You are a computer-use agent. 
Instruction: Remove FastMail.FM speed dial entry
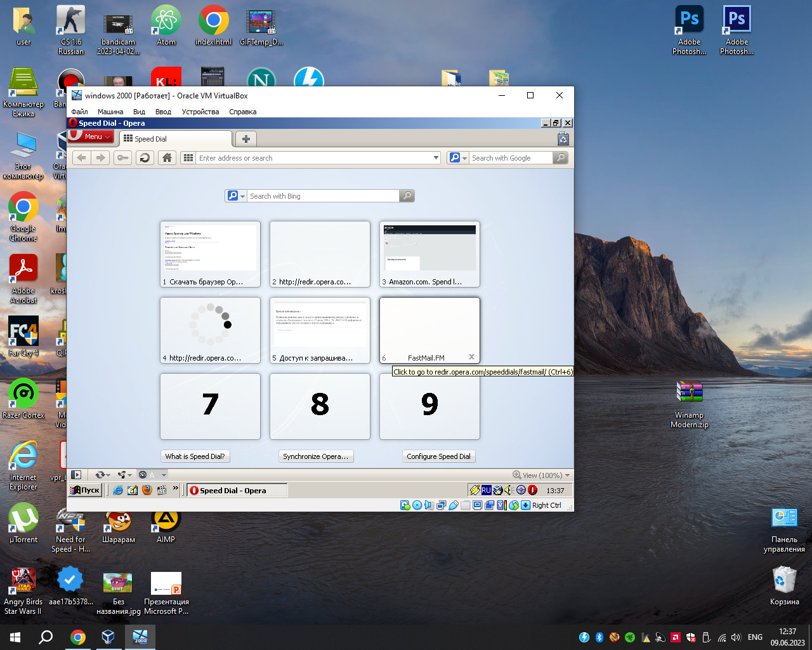pyautogui.click(x=471, y=357)
